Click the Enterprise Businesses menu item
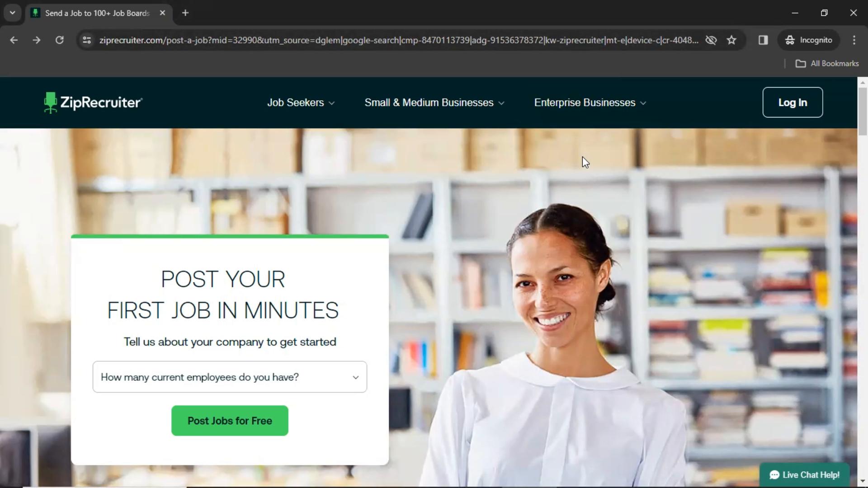This screenshot has width=868, height=488. [x=590, y=103]
